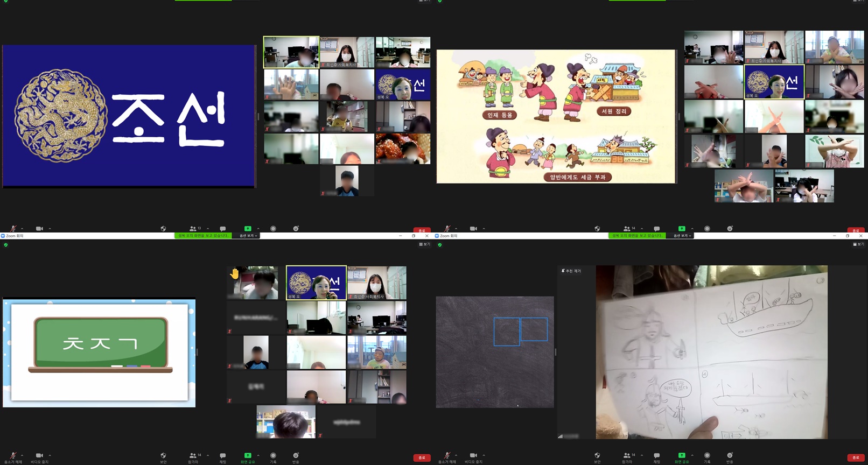The height and width of the screenshot is (465, 868).
Task: Open participants icon showing 13 in 조선 slide window
Action: pos(194,229)
